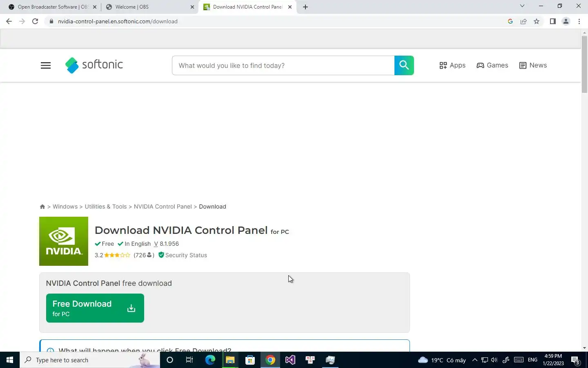Image resolution: width=588 pixels, height=368 pixels.
Task: Click the search magnifier button
Action: [404, 65]
